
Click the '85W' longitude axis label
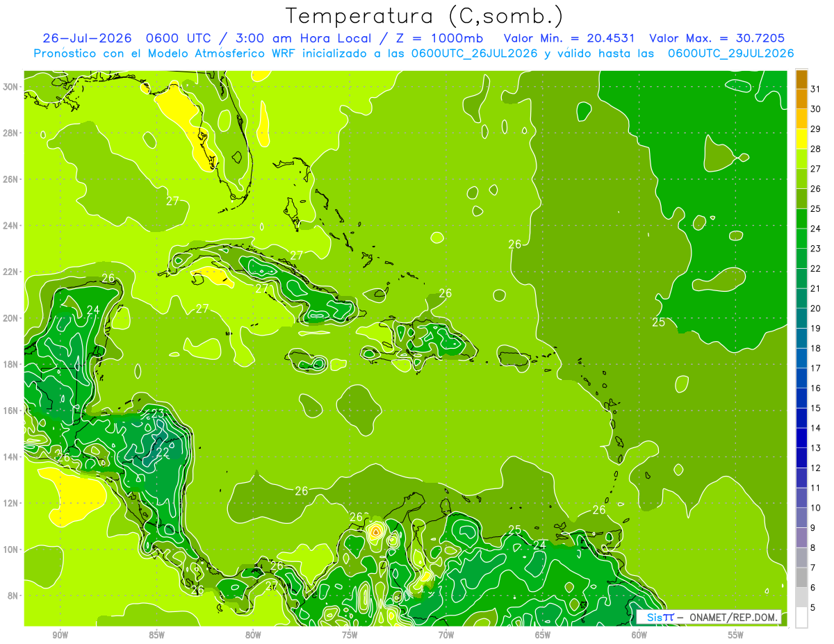click(x=156, y=635)
